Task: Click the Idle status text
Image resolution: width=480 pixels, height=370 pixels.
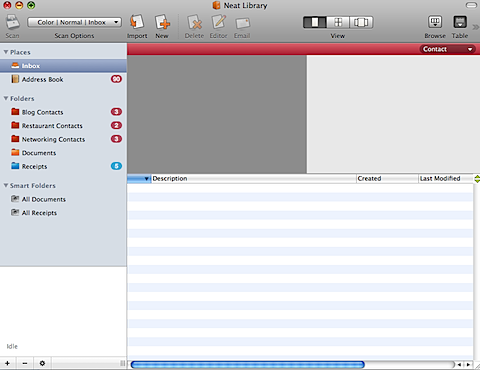Action: click(12, 346)
